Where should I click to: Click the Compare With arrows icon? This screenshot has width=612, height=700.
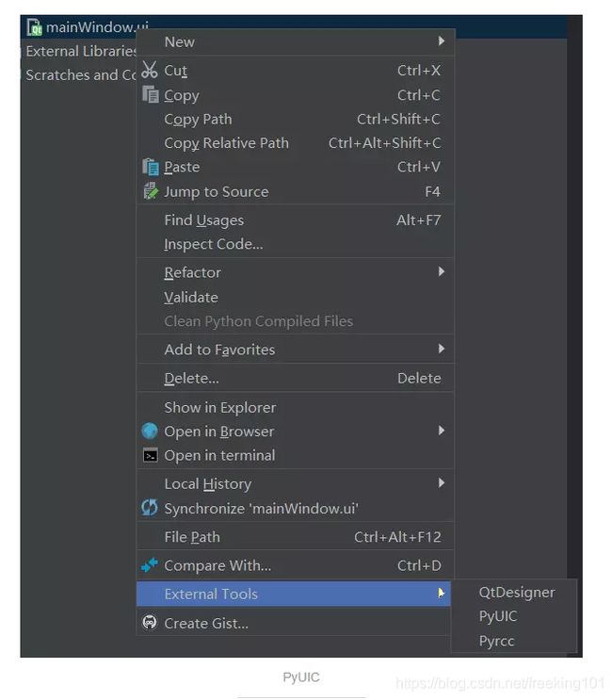pos(150,565)
